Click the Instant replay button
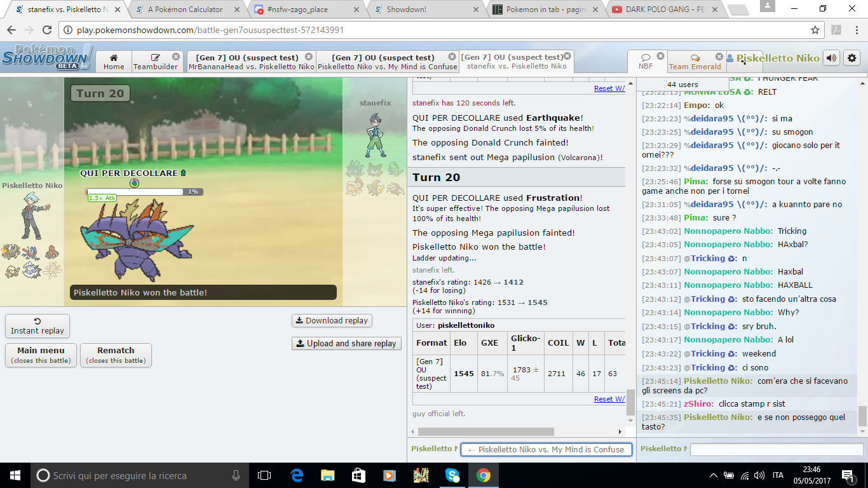Image resolution: width=868 pixels, height=488 pixels. pyautogui.click(x=37, y=326)
